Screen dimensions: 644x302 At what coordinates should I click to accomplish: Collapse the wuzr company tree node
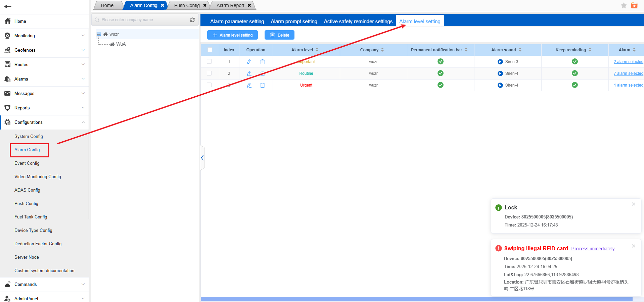click(x=99, y=34)
